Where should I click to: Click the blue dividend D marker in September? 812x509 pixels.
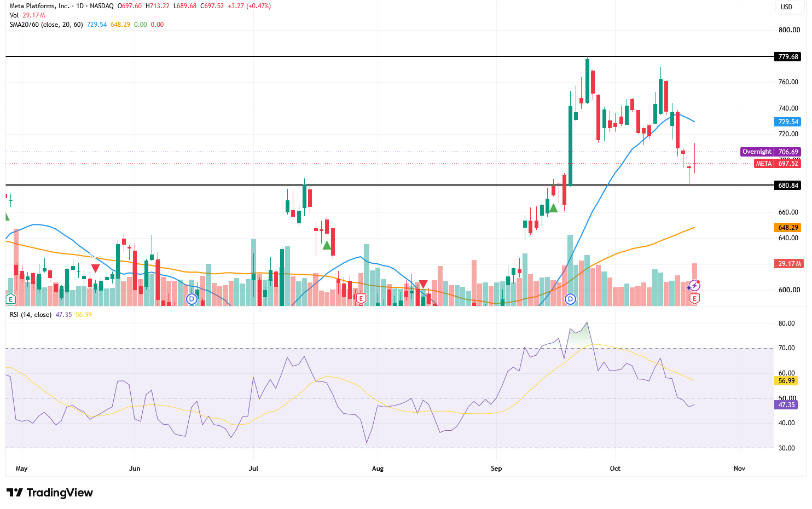[x=571, y=299]
